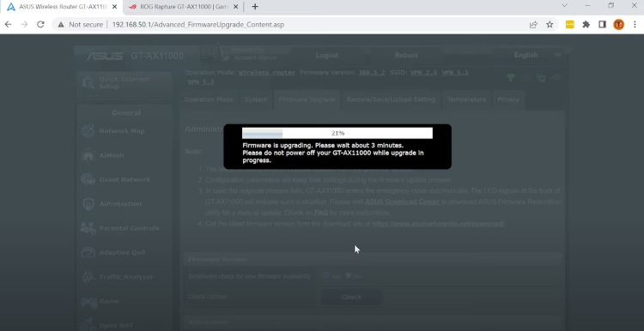Click the firmware version 388.1_2 link
The height and width of the screenshot is (331, 644).
[372, 73]
